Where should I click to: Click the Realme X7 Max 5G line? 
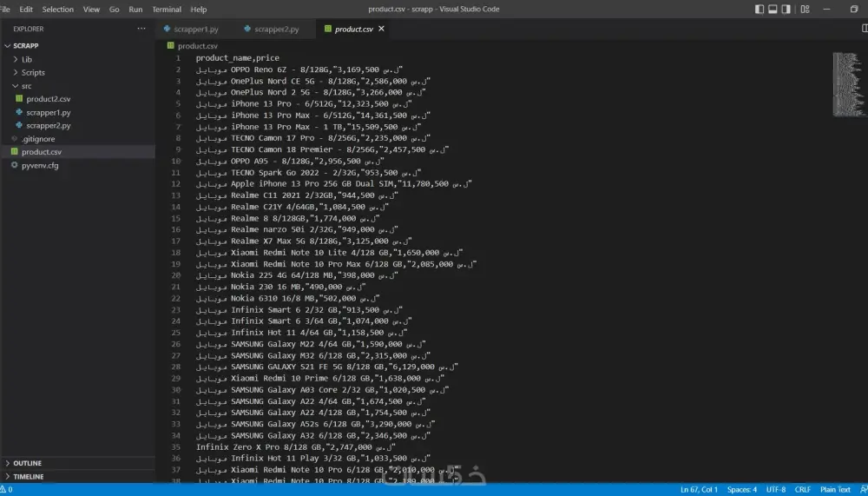coord(304,241)
